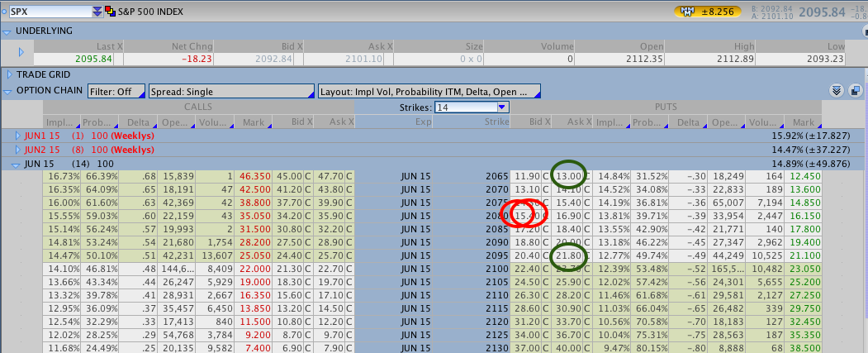Open the Spread: Single dropdown

[x=231, y=91]
